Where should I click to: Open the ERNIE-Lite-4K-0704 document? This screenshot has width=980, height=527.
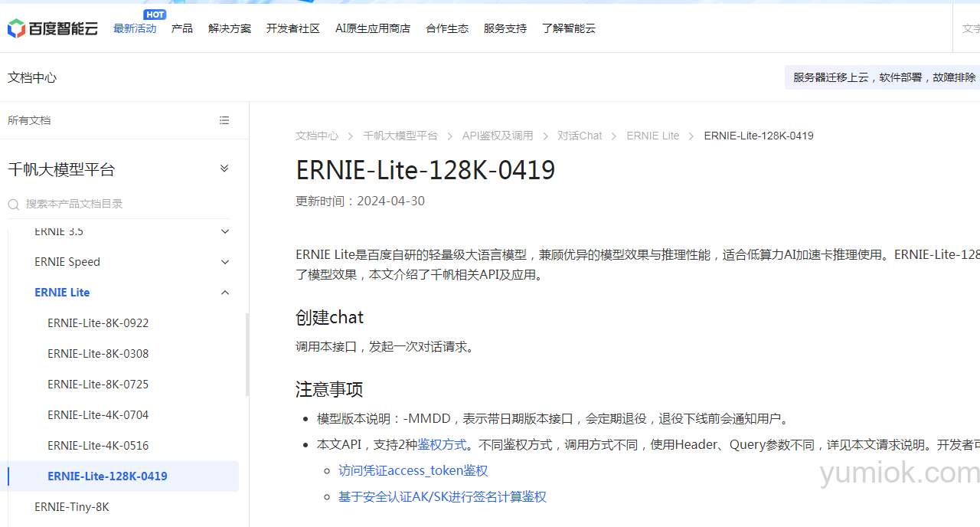98,415
